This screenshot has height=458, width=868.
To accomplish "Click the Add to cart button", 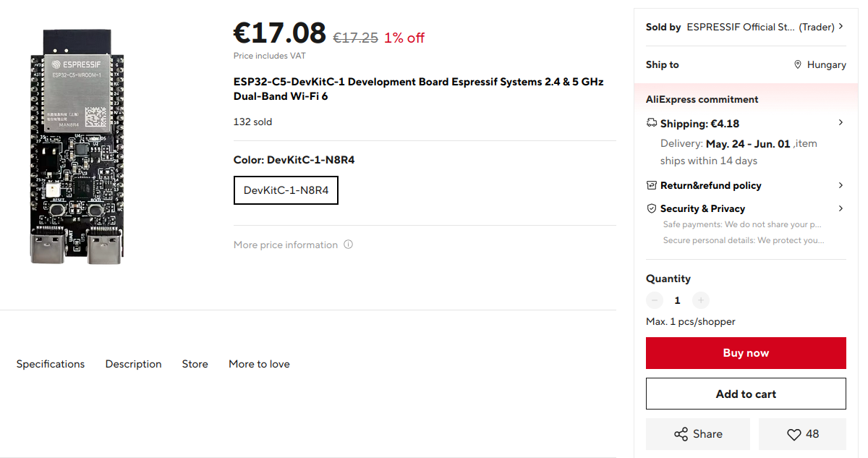I will (746, 394).
